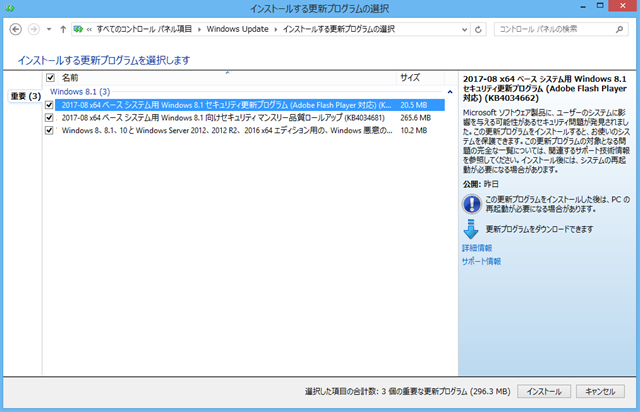
Task: Go back with the Back arrow
Action: [16, 29]
